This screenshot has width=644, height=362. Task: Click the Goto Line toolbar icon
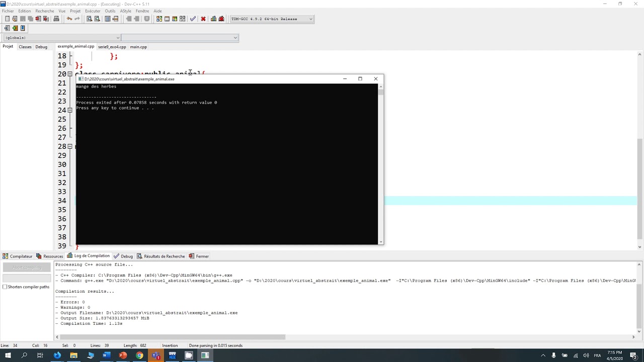[115, 19]
